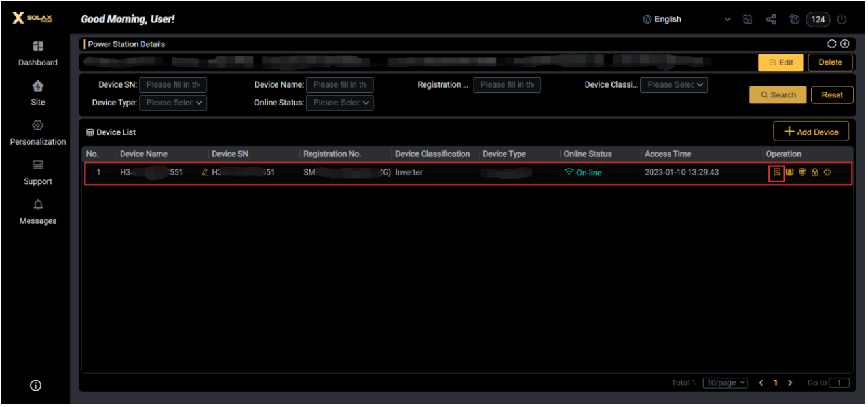Open the info icon at sidebar bottom

(x=36, y=386)
